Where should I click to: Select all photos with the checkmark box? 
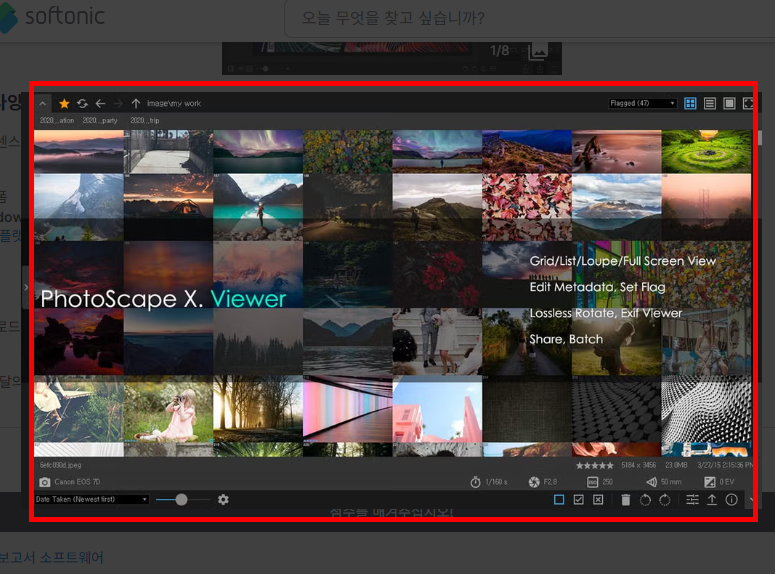point(578,499)
